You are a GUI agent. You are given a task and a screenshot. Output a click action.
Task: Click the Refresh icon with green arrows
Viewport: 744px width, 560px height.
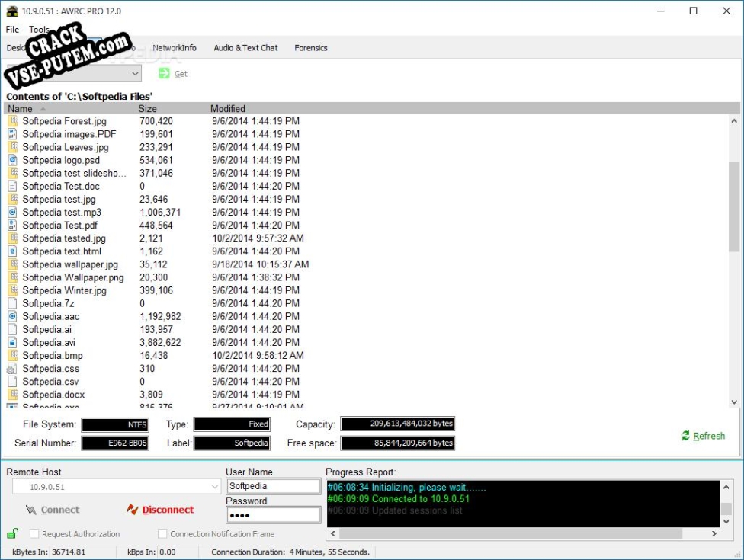[687, 436]
